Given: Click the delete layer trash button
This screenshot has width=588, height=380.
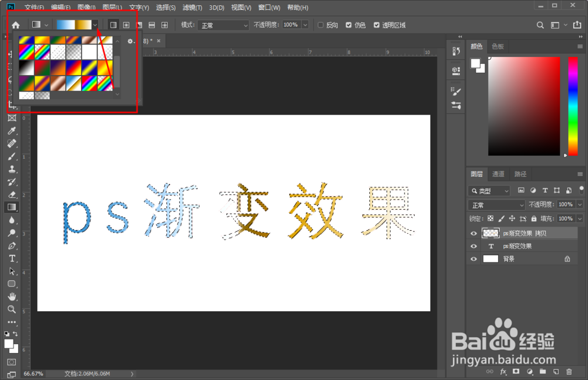Looking at the screenshot, I should click(x=569, y=372).
